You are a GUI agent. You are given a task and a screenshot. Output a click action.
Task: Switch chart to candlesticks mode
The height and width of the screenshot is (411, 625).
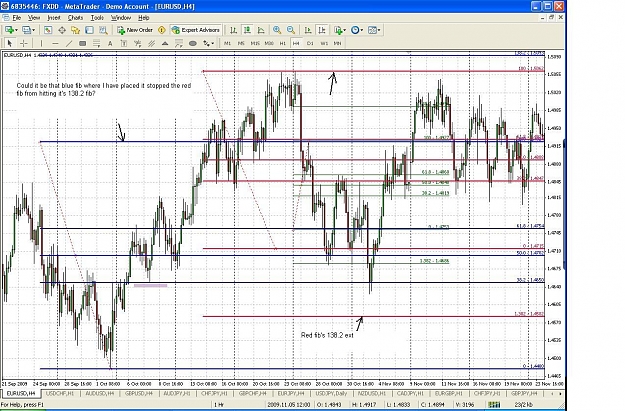click(247, 30)
